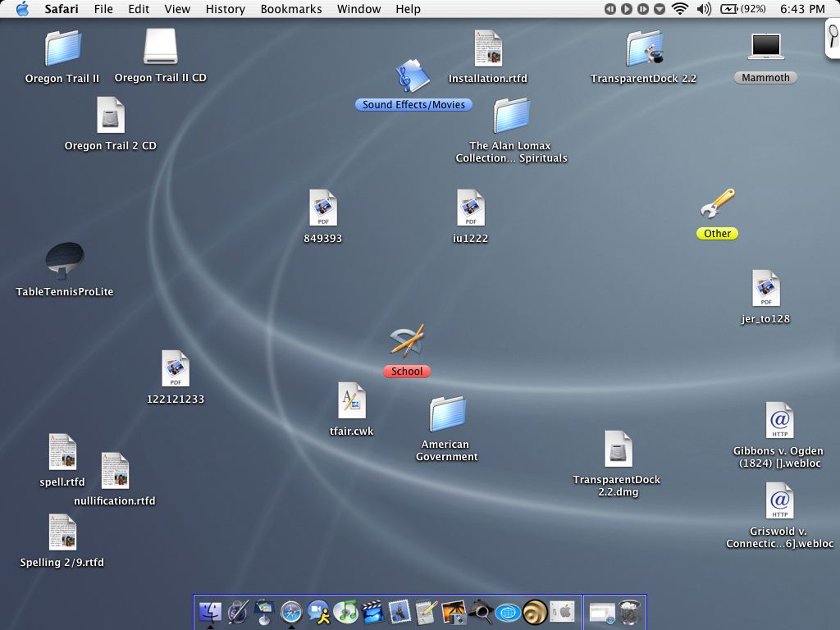The image size is (840, 630).
Task: Select the Mammoth laptop drive icon
Action: pos(765,48)
